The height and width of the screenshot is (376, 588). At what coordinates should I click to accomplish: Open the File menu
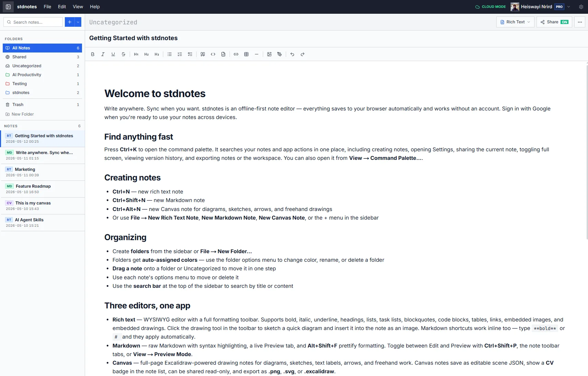[47, 7]
